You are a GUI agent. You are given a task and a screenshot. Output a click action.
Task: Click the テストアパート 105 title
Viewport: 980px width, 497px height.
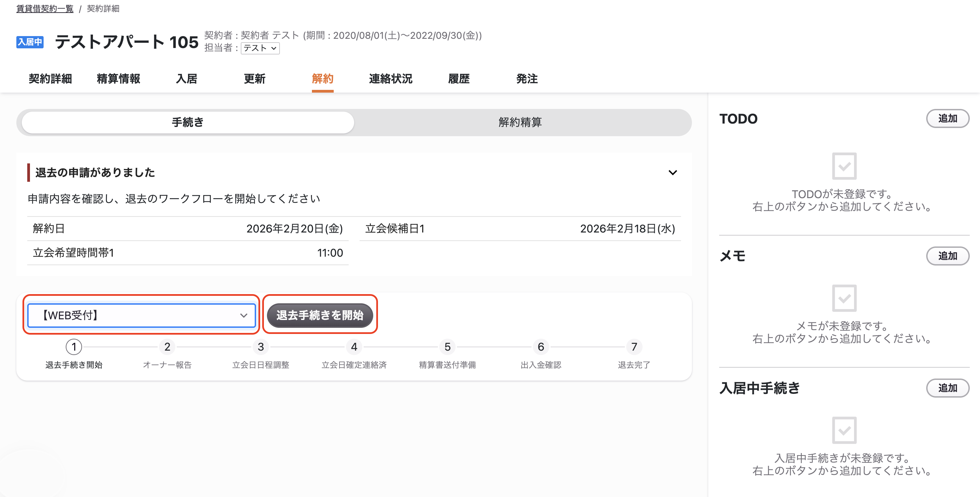[127, 42]
